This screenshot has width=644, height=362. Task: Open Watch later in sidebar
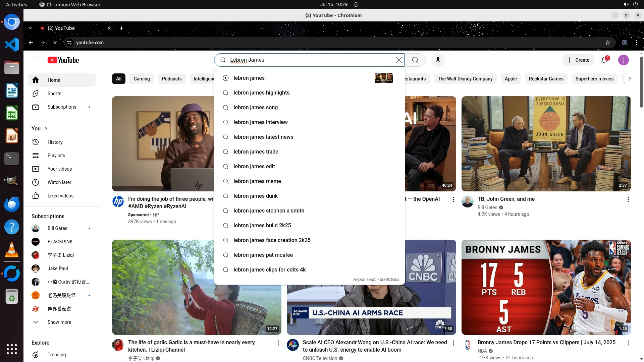pos(59,182)
